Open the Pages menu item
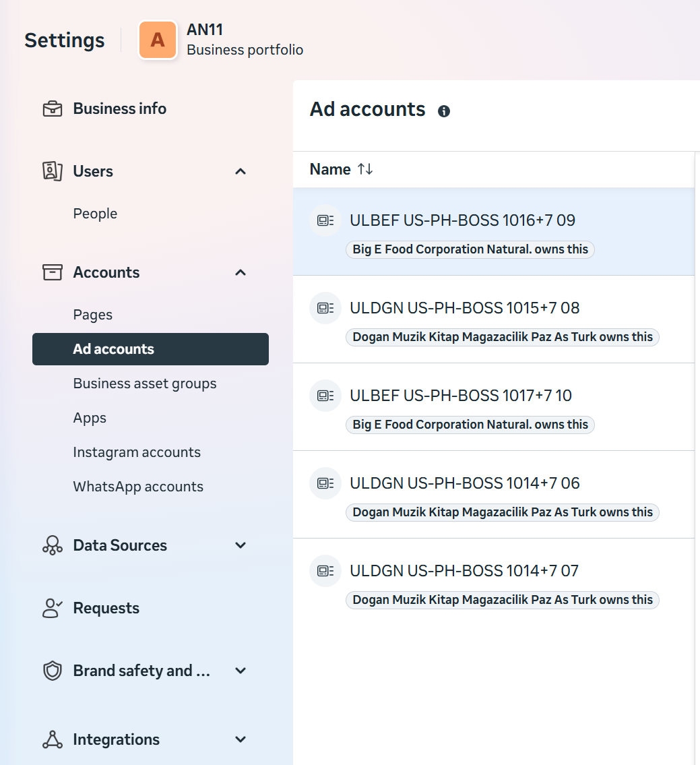Image resolution: width=700 pixels, height=765 pixels. [93, 315]
